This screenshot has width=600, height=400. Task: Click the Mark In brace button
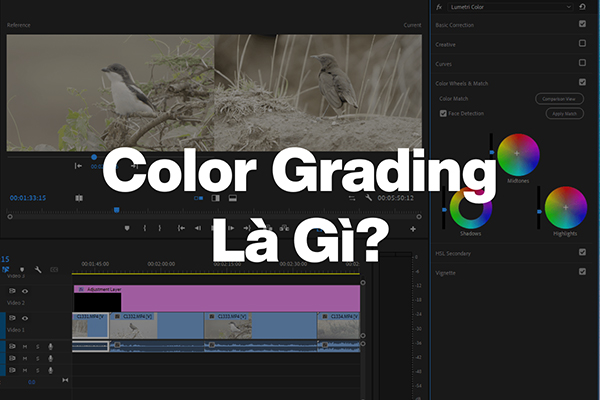(145, 228)
